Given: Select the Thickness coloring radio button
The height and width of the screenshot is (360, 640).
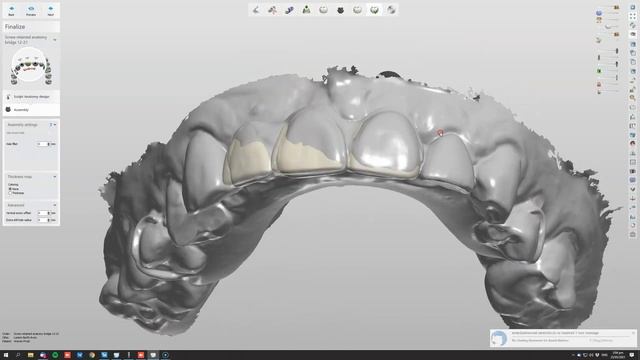Looking at the screenshot, I should [x=10, y=193].
